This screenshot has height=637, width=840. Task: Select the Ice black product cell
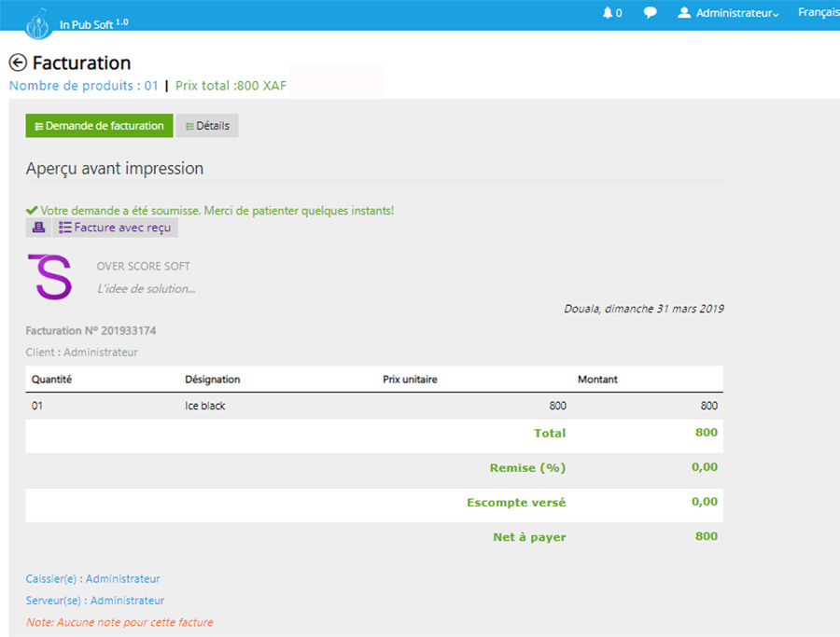pyautogui.click(x=205, y=406)
